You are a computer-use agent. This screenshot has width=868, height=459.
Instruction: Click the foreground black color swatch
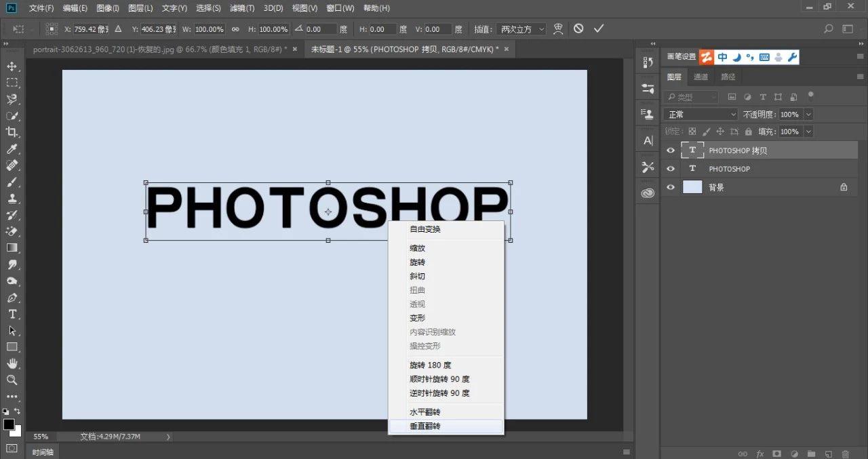pos(9,424)
